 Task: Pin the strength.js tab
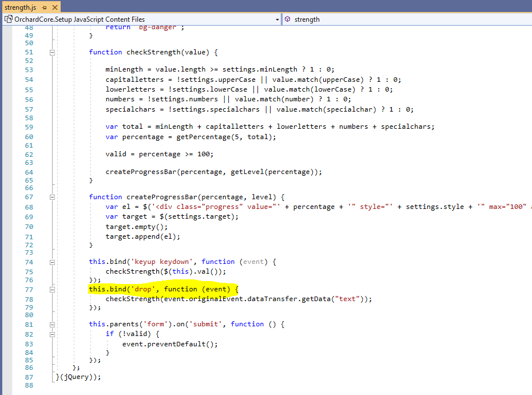(45, 7)
